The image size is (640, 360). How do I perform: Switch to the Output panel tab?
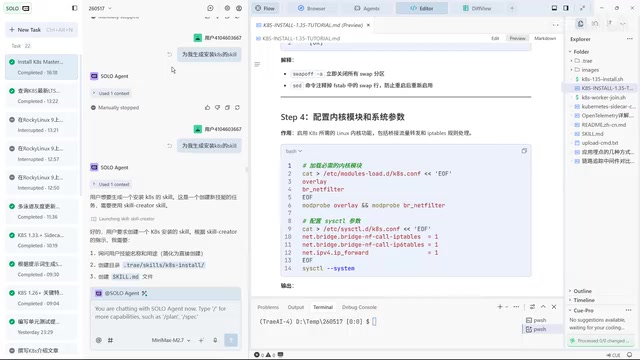[x=296, y=307]
